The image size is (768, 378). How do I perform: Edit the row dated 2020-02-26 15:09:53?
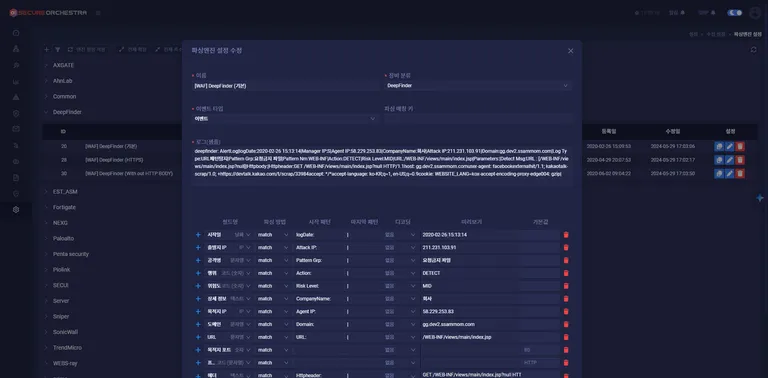click(729, 146)
